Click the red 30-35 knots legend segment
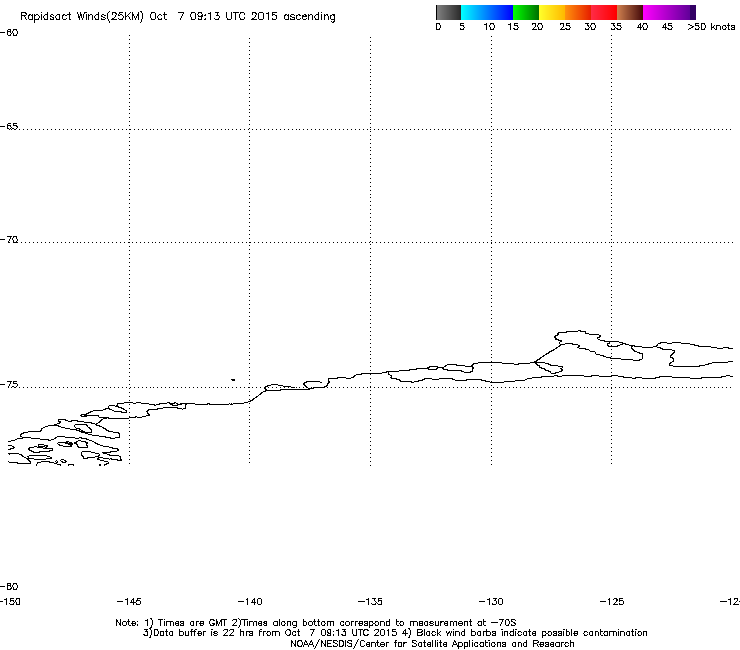 click(x=604, y=12)
